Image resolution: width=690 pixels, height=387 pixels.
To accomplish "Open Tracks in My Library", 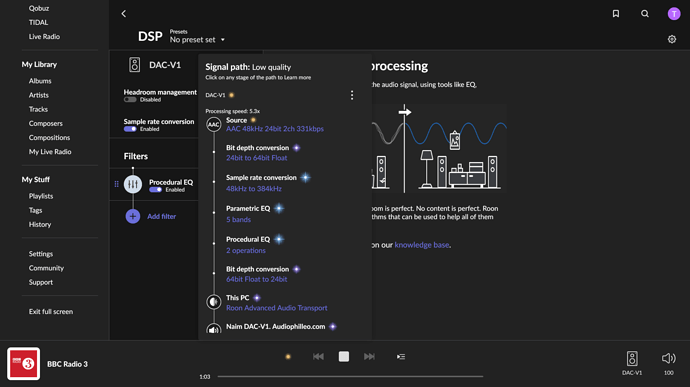I will pyautogui.click(x=38, y=109).
